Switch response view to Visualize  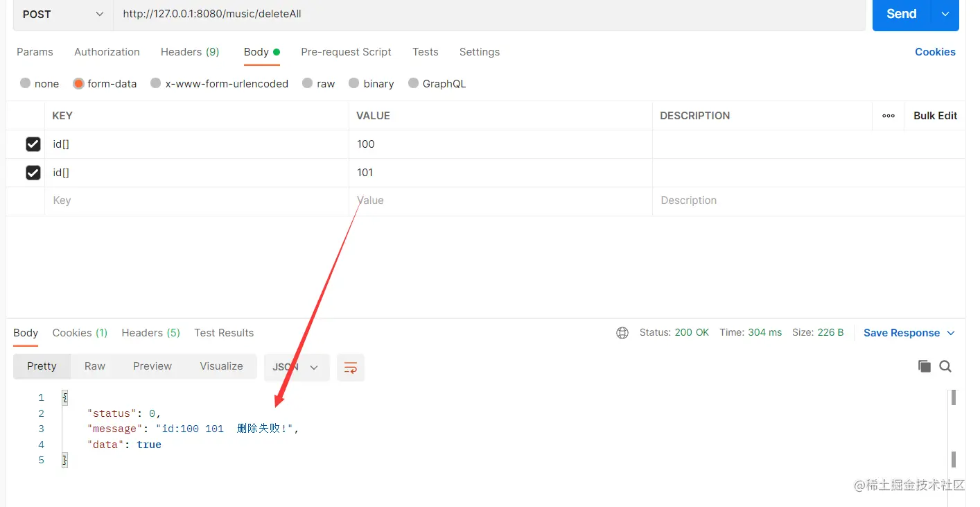(221, 366)
